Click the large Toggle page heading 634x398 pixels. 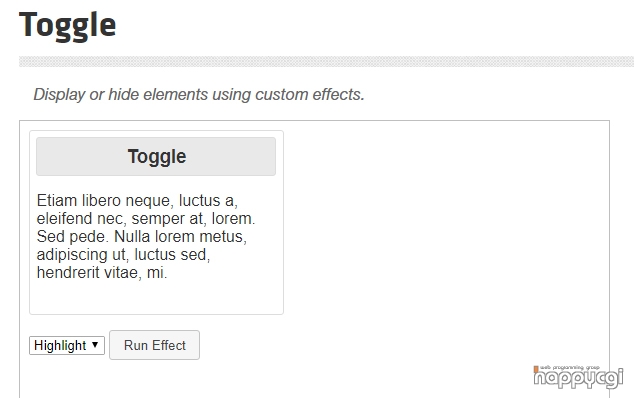point(68,25)
